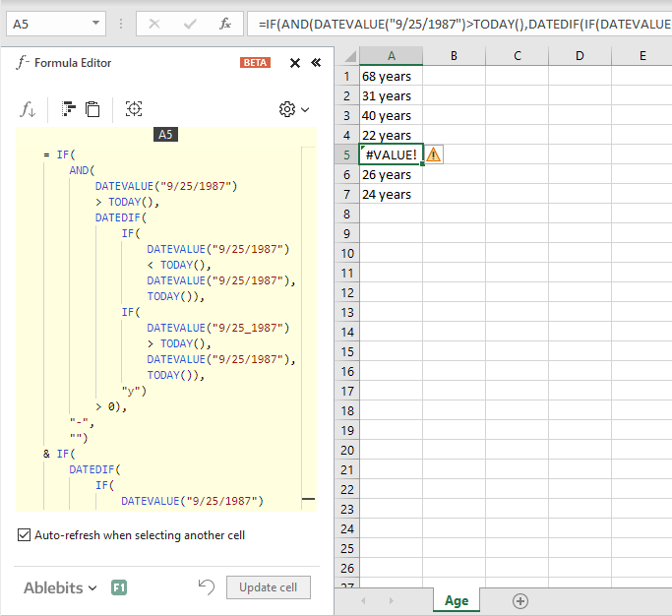
Task: Select row 20 header
Action: click(346, 450)
